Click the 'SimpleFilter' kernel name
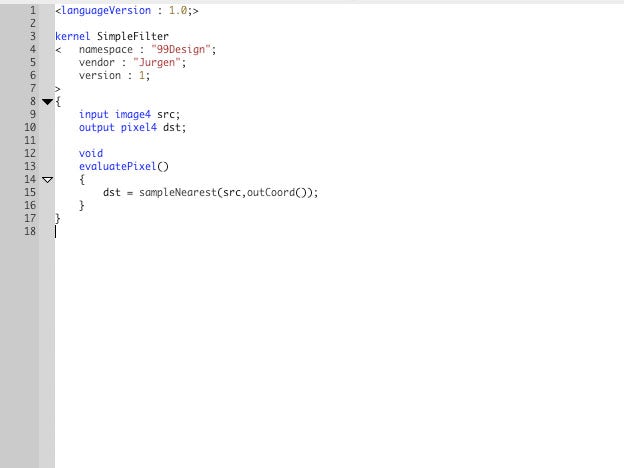The image size is (624, 468). (x=133, y=36)
